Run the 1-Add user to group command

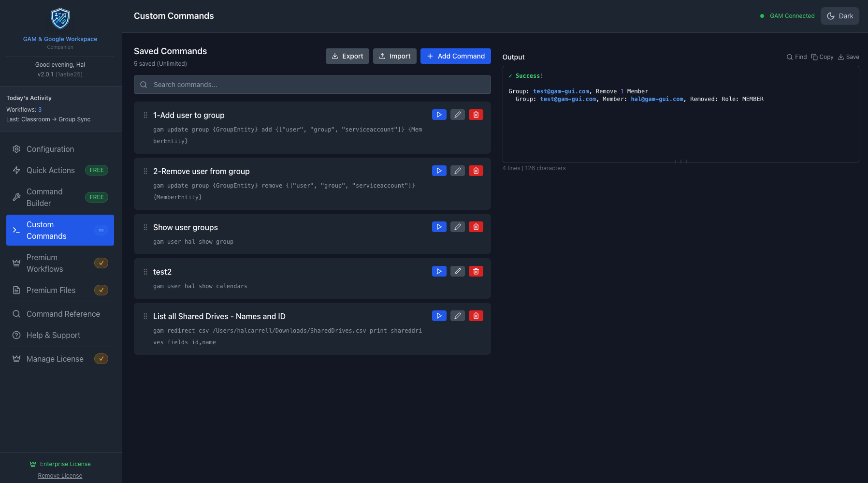pyautogui.click(x=439, y=115)
